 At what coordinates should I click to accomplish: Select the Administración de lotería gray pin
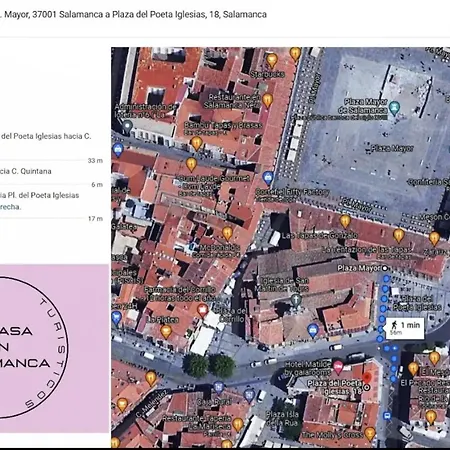pos(127,127)
